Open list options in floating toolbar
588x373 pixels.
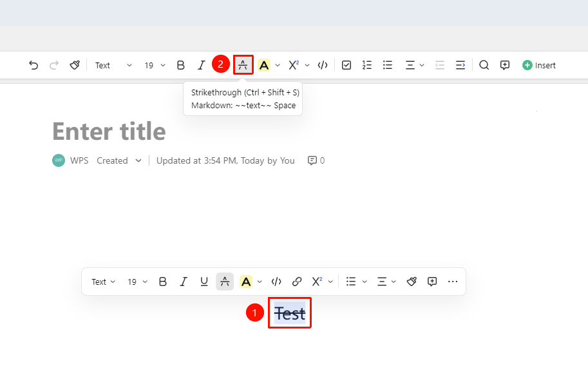pos(356,282)
